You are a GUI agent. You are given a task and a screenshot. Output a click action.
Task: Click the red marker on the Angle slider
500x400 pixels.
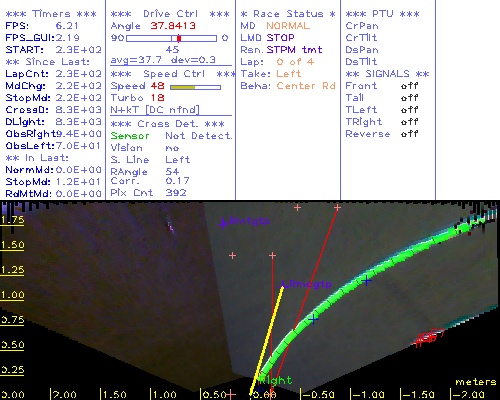tap(179, 38)
